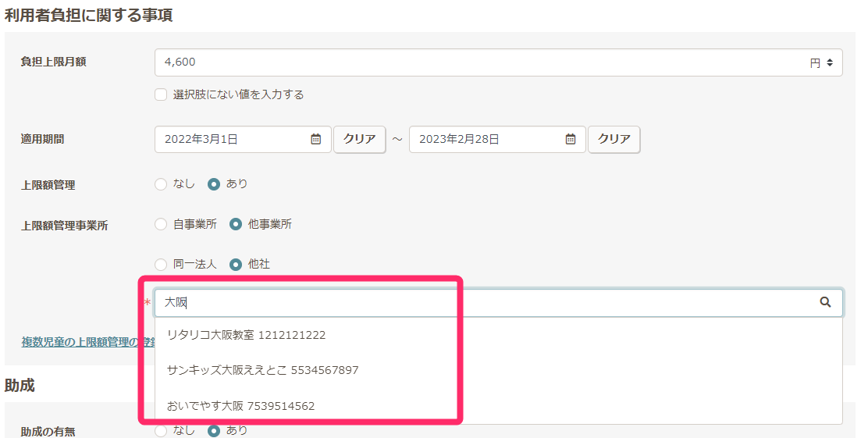Focus the office search field containing 大阪
The height and width of the screenshot is (438, 868).
484,303
